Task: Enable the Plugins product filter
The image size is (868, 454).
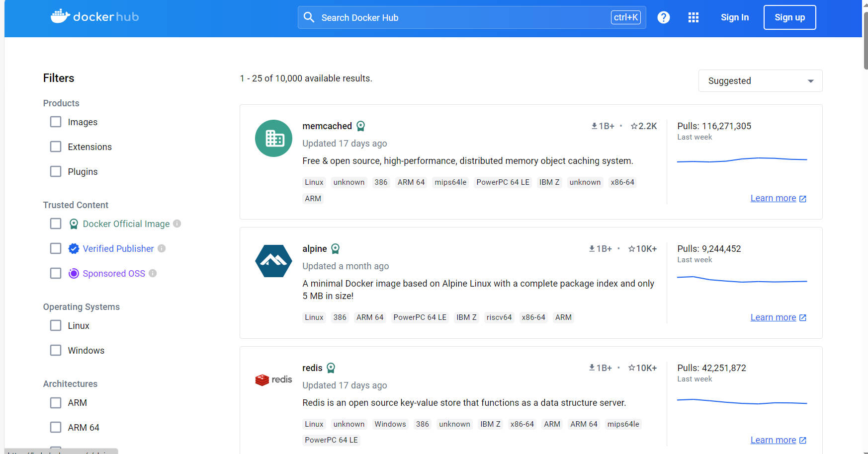Action: click(56, 171)
